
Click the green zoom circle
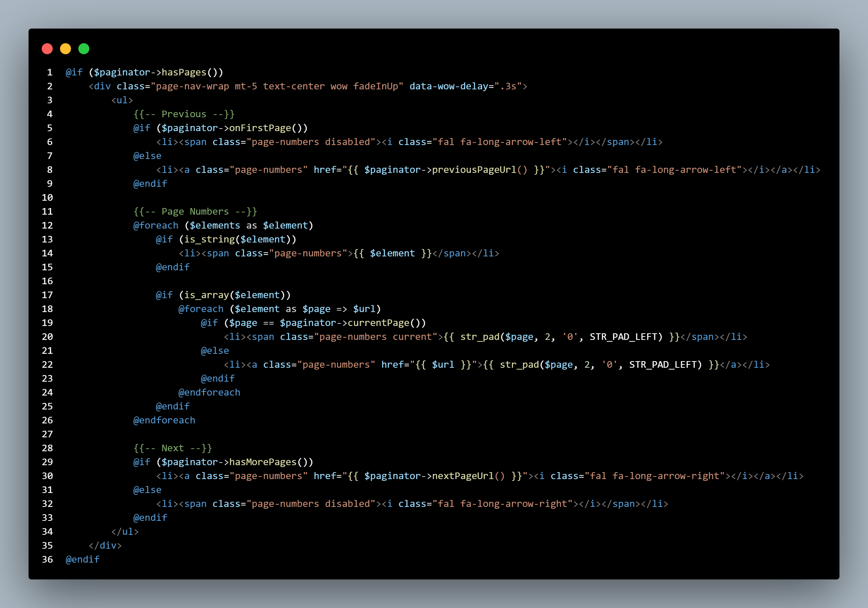point(84,48)
